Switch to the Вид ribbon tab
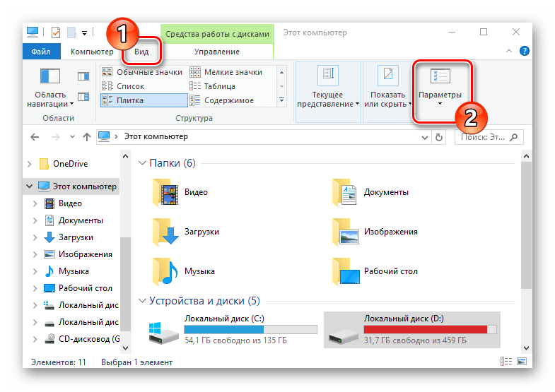This screenshot has height=392, width=555. click(141, 52)
